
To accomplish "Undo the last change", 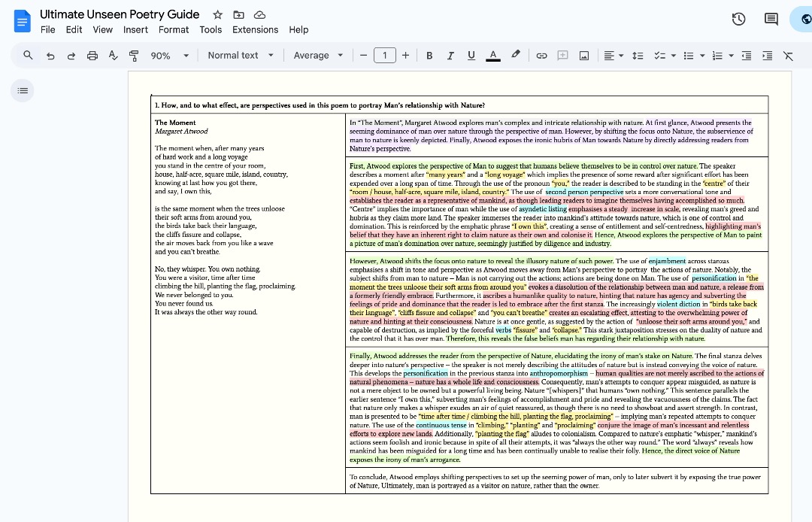I will click(x=50, y=55).
